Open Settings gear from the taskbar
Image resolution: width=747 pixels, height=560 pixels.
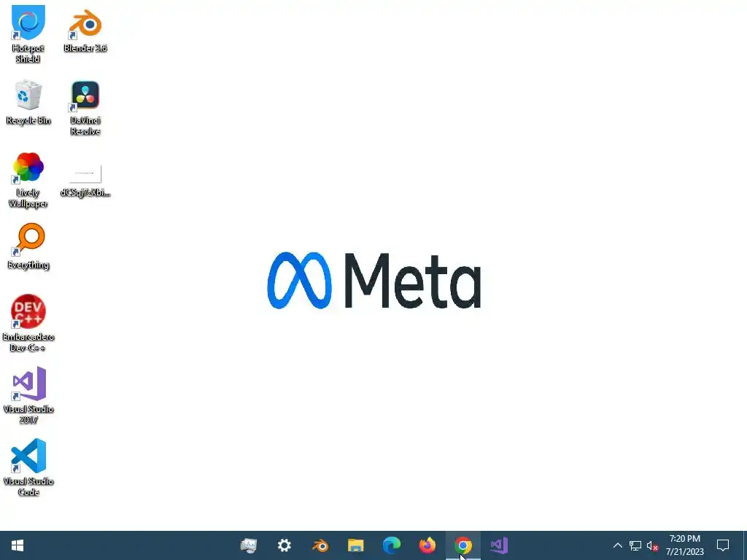click(285, 545)
